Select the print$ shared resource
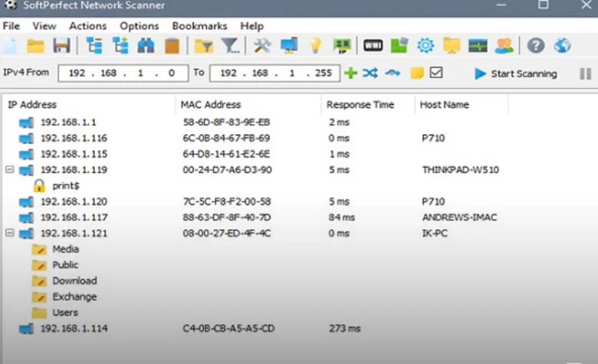The image size is (598, 364). pyautogui.click(x=66, y=185)
